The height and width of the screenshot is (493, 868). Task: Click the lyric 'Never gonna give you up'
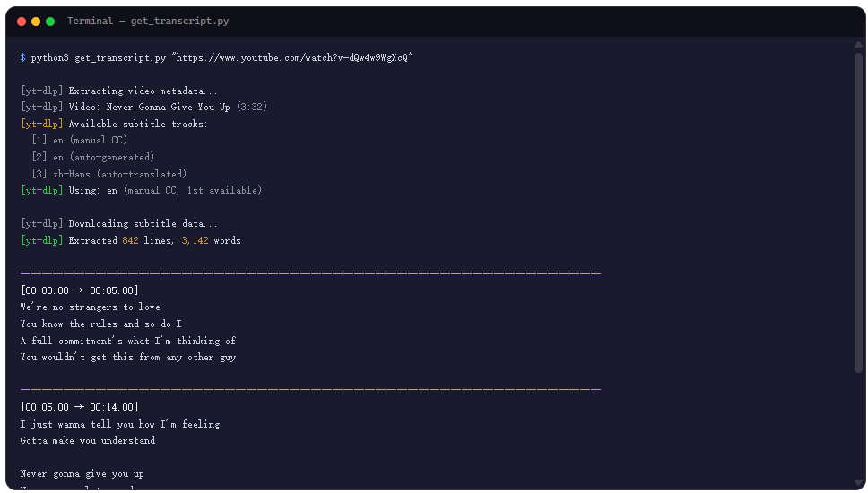tap(82, 474)
